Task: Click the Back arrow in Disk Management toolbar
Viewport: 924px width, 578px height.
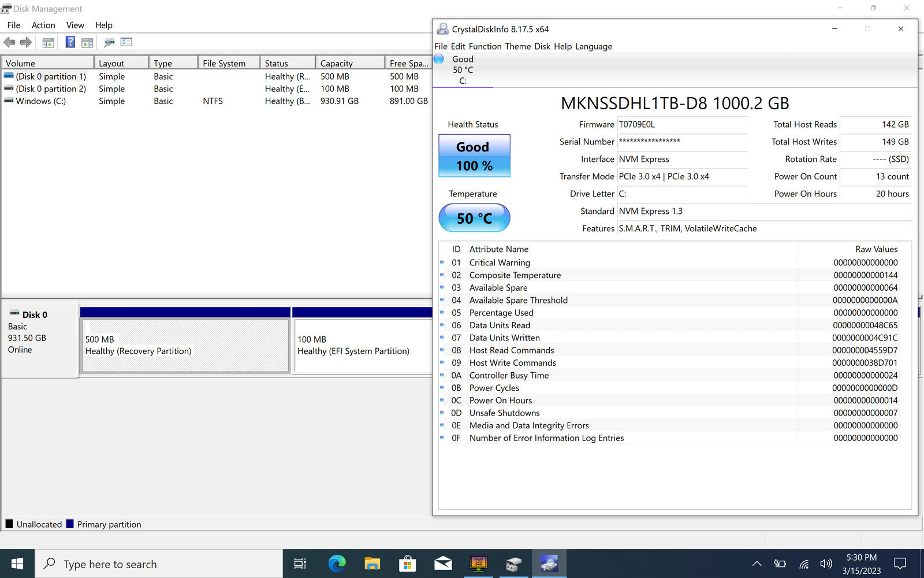Action: coord(9,42)
